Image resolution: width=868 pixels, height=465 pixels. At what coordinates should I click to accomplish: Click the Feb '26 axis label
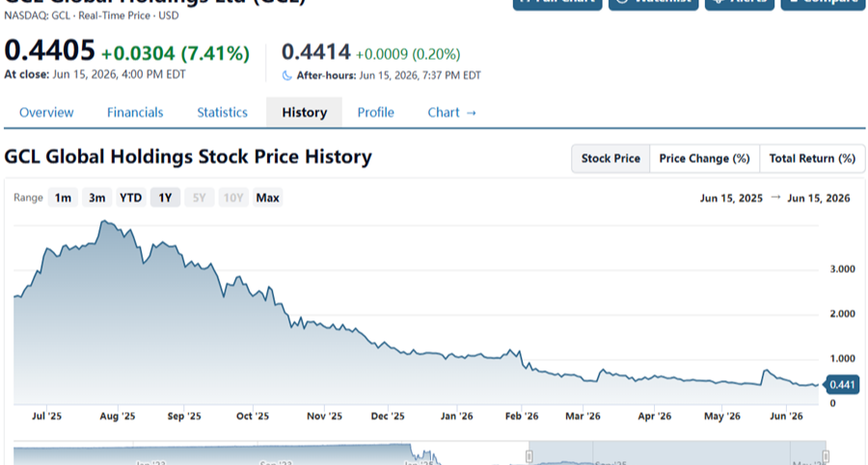[x=522, y=417]
